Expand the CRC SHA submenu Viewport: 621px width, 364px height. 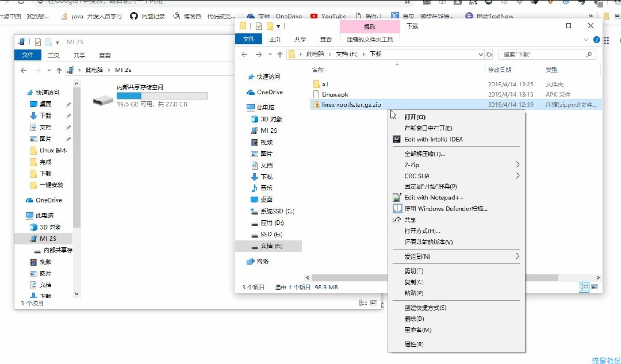coord(456,175)
